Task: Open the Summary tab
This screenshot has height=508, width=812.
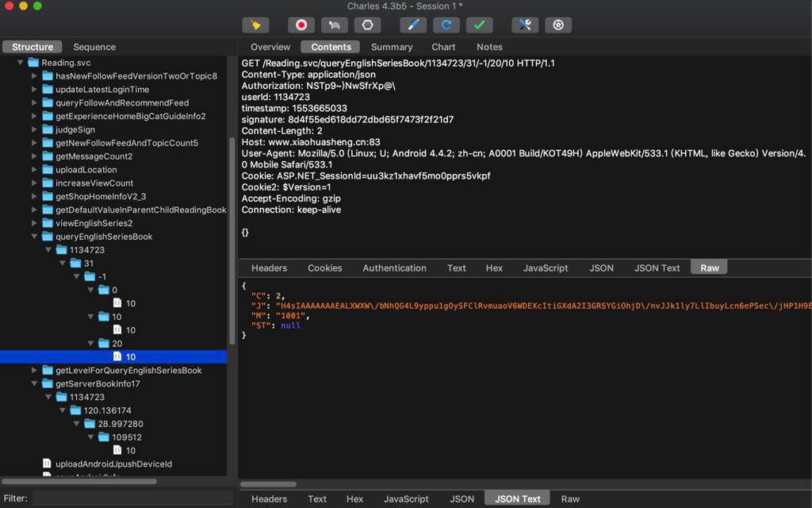Action: 392,47
